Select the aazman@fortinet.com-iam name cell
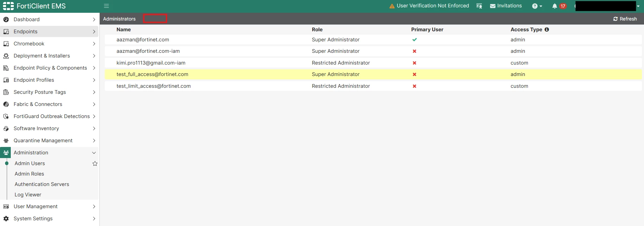This screenshot has height=226, width=644. (x=148, y=51)
